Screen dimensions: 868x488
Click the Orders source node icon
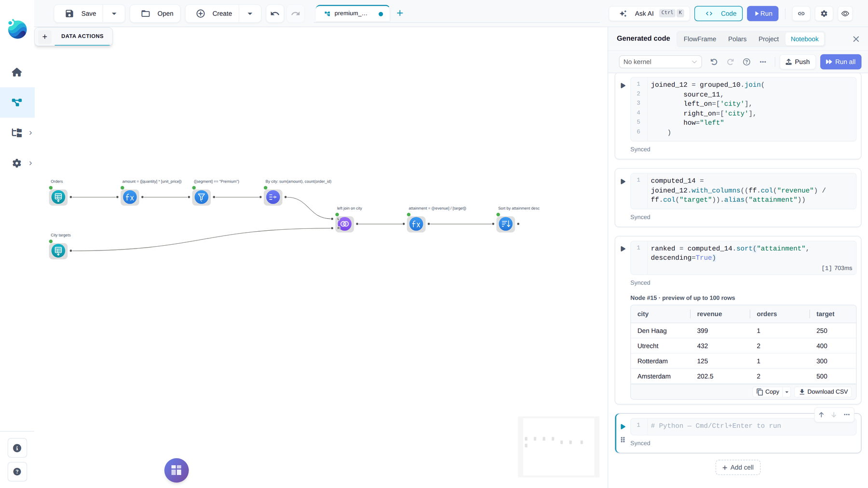(x=58, y=197)
